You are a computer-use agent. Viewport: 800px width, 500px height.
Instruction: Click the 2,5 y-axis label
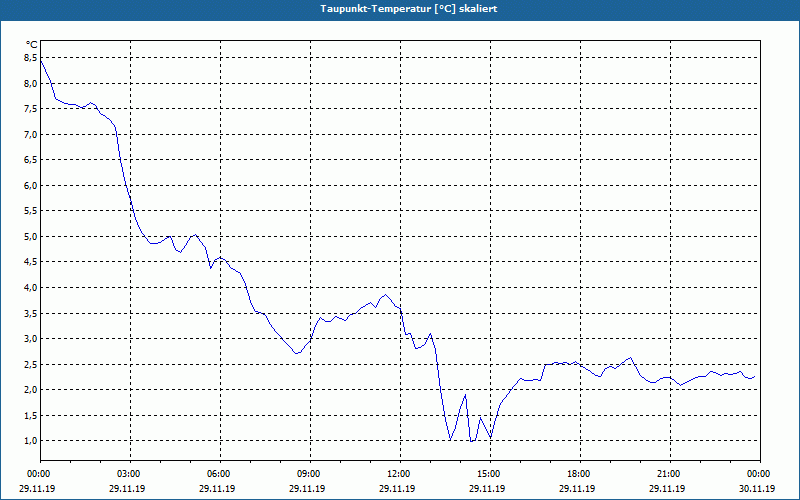pos(31,364)
